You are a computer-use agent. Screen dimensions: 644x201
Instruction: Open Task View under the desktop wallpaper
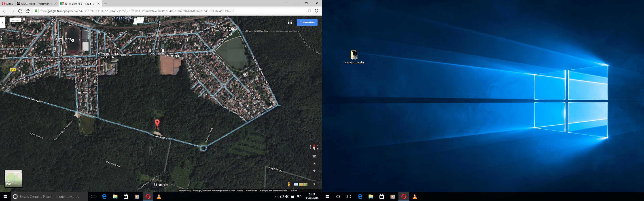coord(349,197)
